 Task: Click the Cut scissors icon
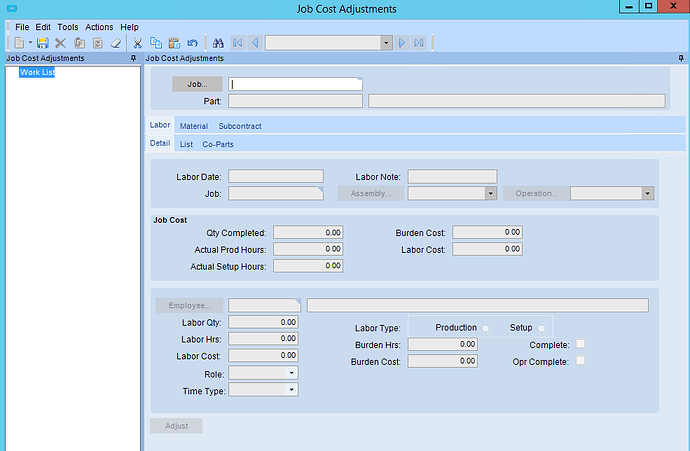click(138, 43)
